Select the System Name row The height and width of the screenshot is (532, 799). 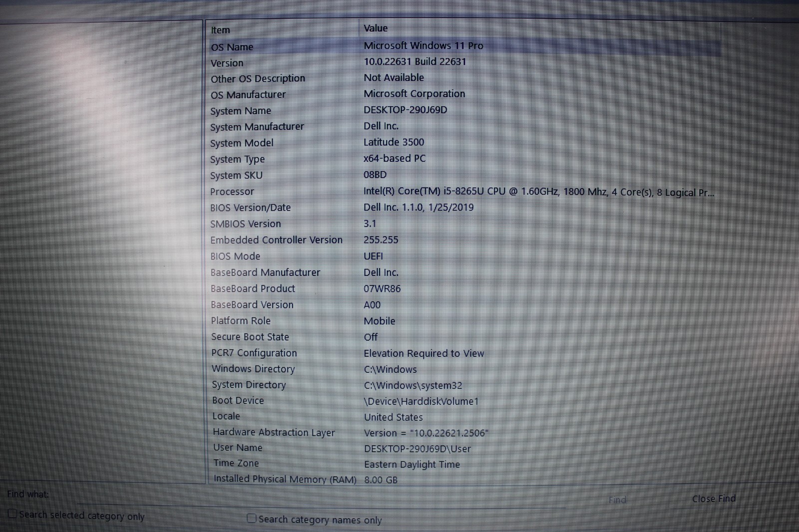tap(241, 111)
